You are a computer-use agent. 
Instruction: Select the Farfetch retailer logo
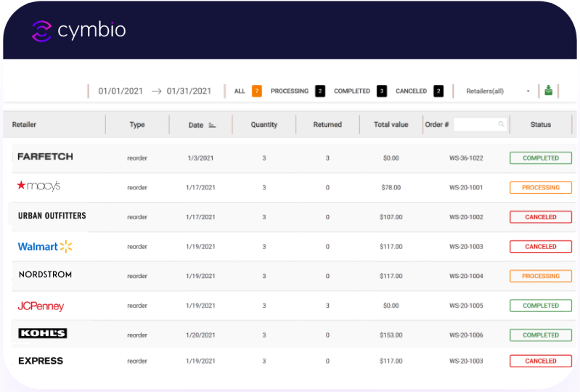[x=45, y=157]
